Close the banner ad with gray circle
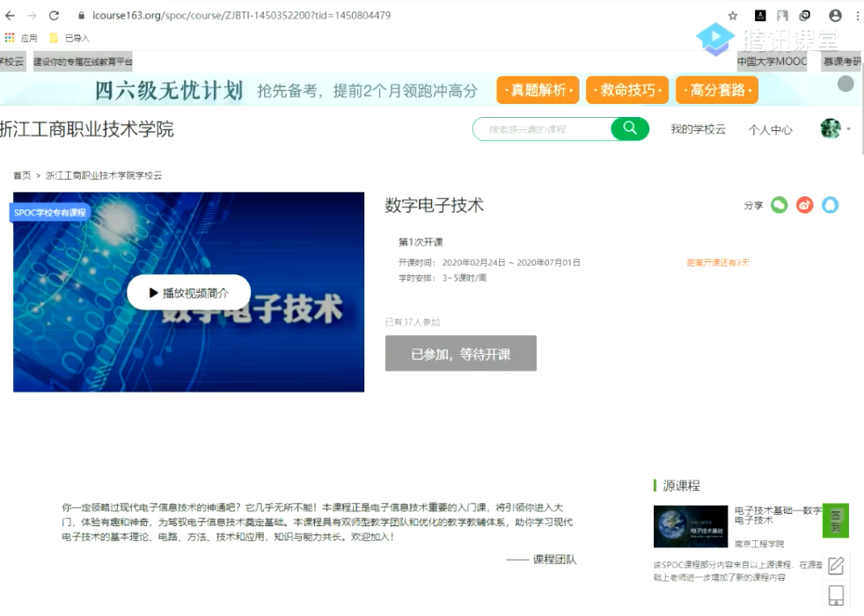This screenshot has width=864, height=616. click(x=846, y=84)
